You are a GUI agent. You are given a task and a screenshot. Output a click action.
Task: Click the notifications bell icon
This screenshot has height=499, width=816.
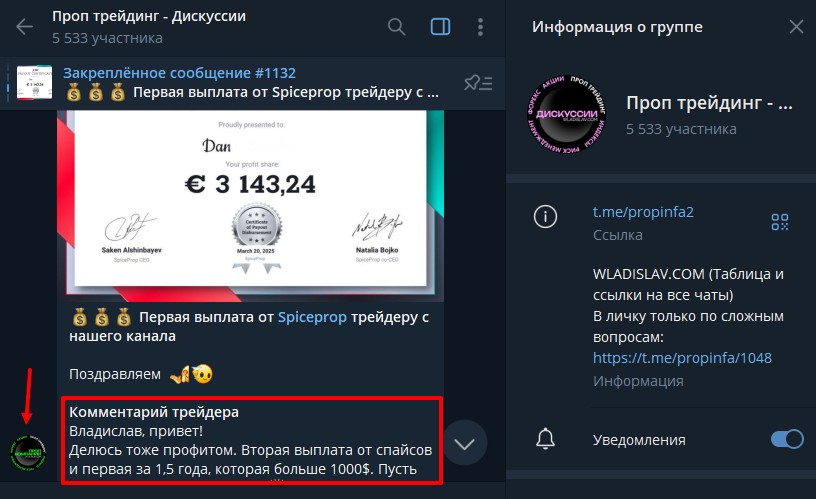(x=545, y=439)
